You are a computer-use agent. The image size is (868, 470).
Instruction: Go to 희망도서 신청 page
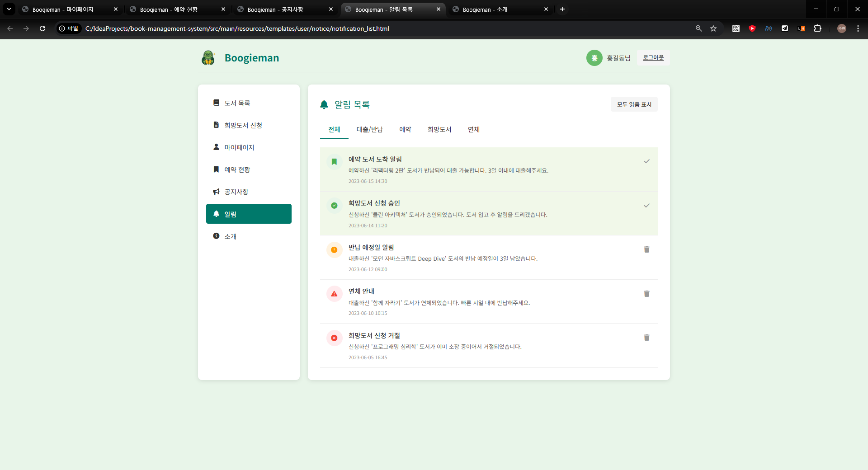point(243,125)
